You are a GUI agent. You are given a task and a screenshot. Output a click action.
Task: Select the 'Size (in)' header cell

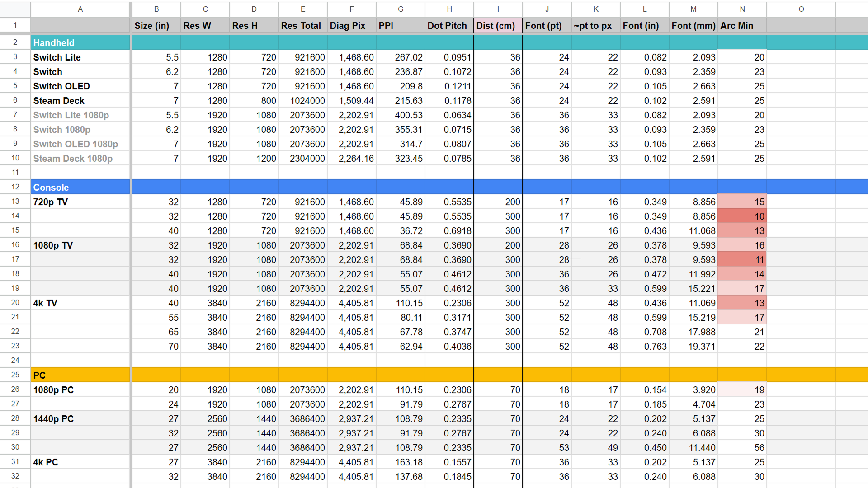[156, 25]
